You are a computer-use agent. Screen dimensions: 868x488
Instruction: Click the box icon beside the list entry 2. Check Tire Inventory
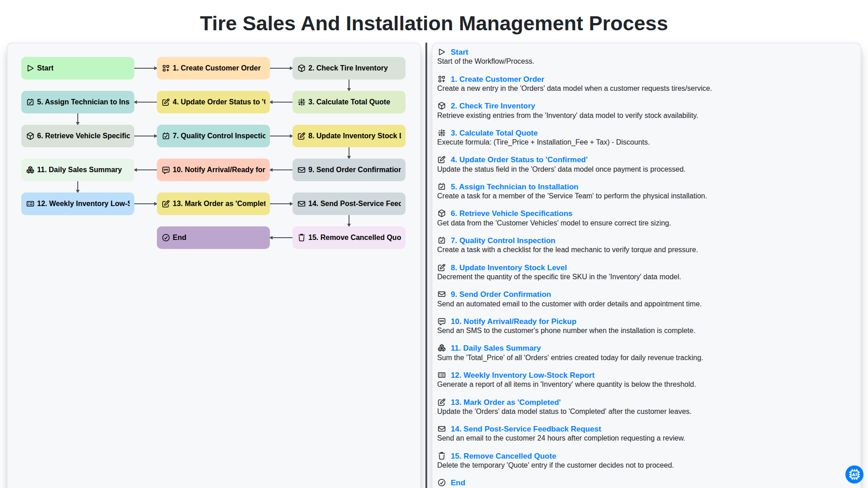coord(442,106)
